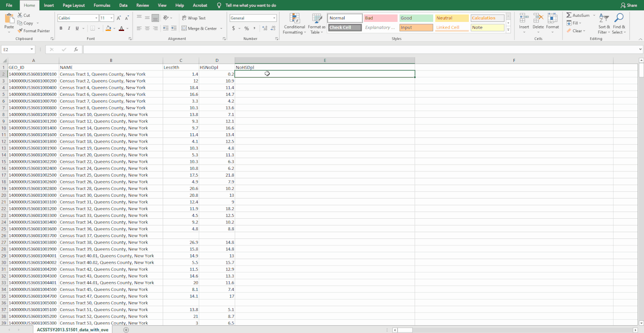
Task: Switch to the Formulas ribbon tab
Action: (x=102, y=5)
